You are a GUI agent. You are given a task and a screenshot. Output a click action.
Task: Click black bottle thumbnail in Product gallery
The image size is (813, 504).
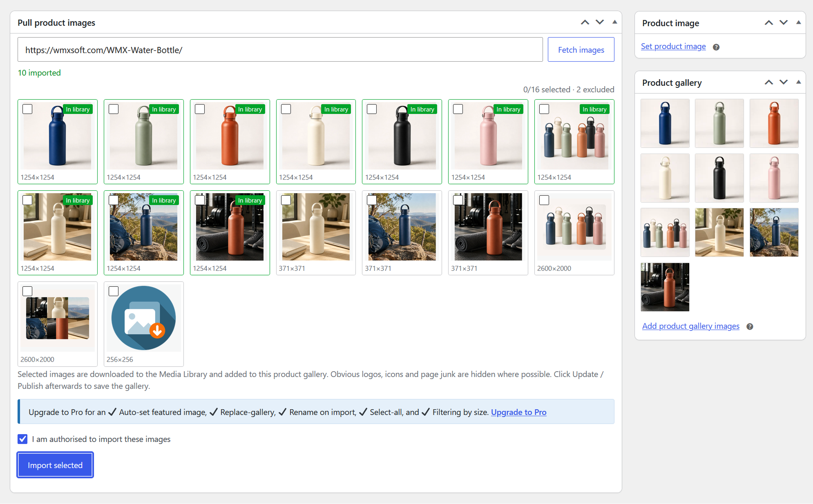tap(719, 178)
